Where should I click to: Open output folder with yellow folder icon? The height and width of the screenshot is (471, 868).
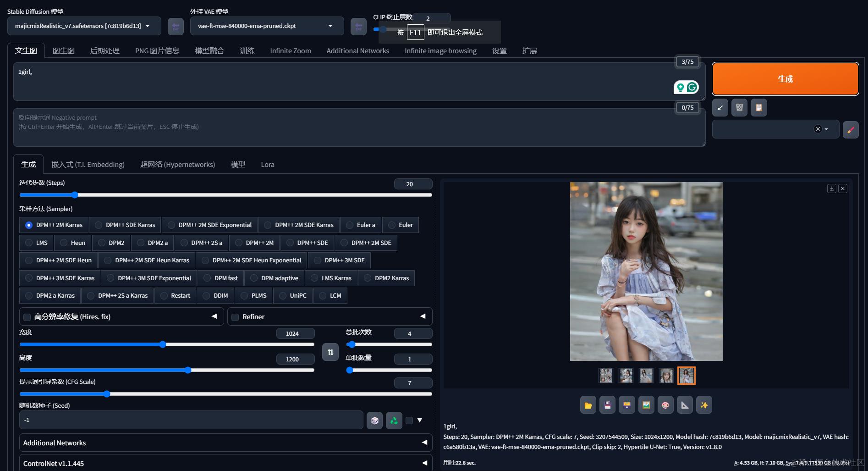tap(588, 405)
